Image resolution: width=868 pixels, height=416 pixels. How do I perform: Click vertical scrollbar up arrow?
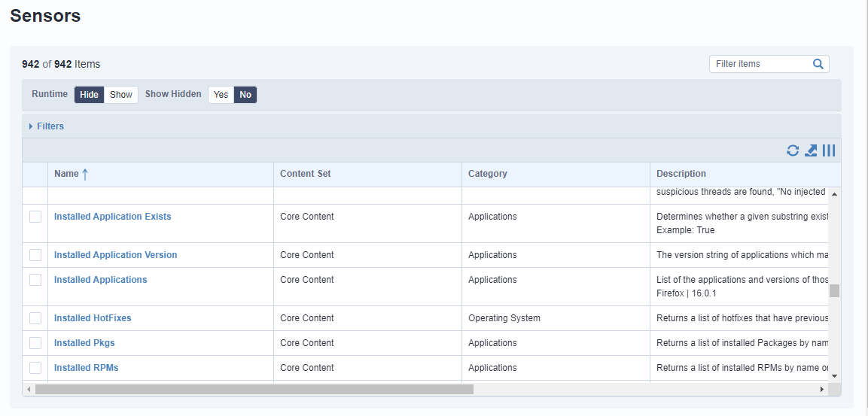click(x=834, y=193)
